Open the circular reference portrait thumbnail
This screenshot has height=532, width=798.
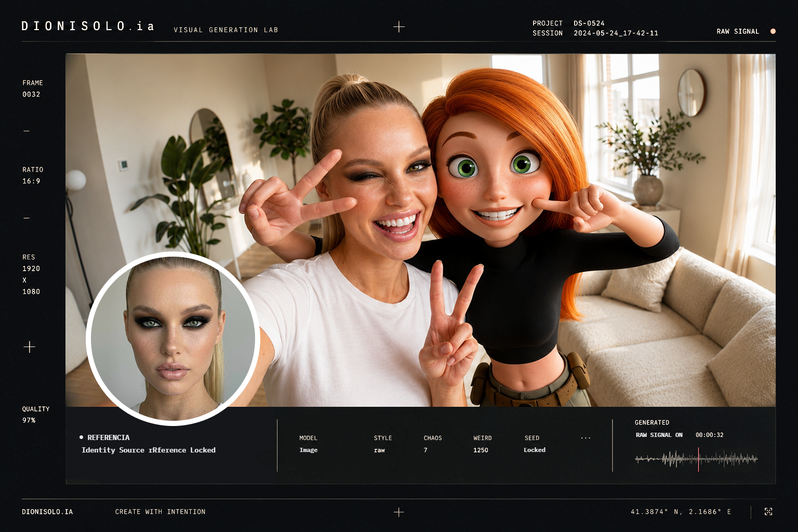click(x=173, y=339)
